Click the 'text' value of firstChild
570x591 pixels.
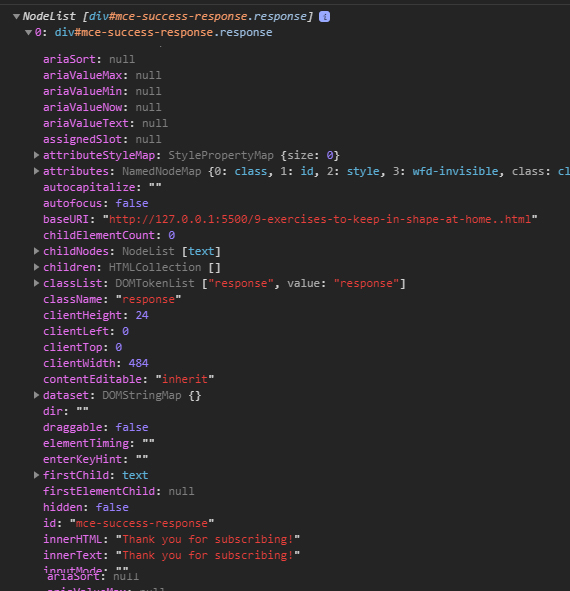click(x=135, y=475)
